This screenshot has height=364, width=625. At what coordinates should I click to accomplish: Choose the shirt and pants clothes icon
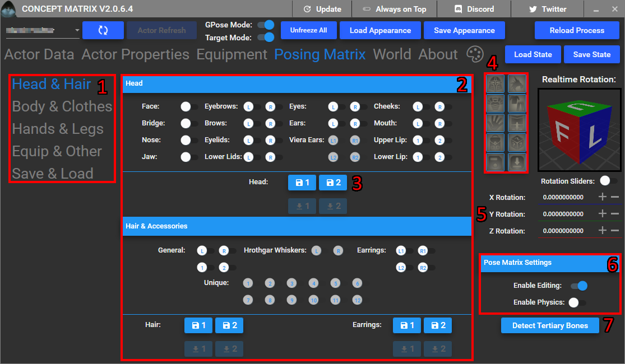[517, 104]
